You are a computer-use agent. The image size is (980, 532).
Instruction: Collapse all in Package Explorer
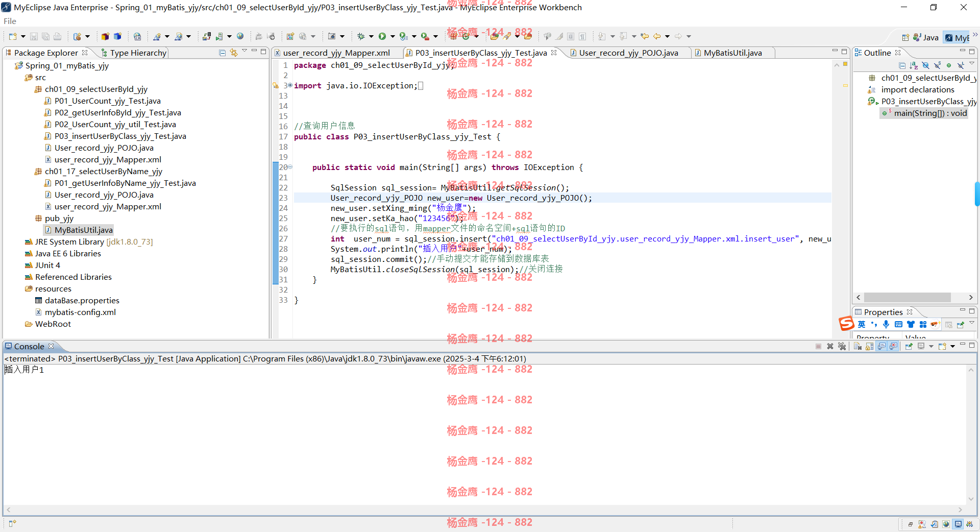pyautogui.click(x=223, y=53)
